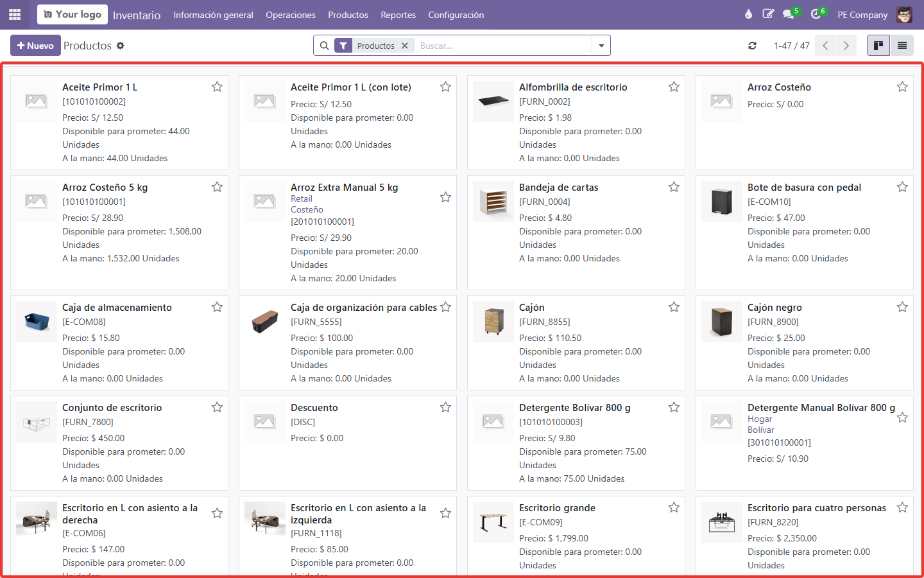This screenshot has height=578, width=924.
Task: Switch to kanban view
Action: 878,46
